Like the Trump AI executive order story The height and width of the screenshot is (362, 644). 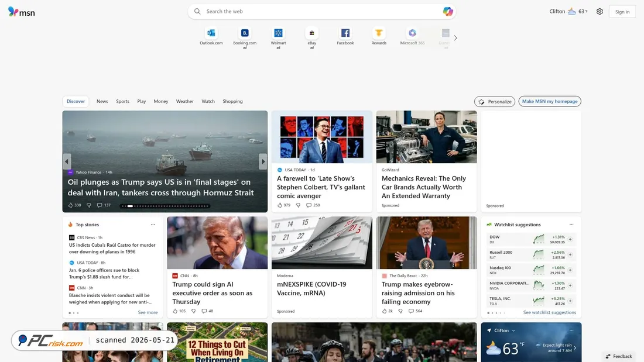(x=179, y=311)
